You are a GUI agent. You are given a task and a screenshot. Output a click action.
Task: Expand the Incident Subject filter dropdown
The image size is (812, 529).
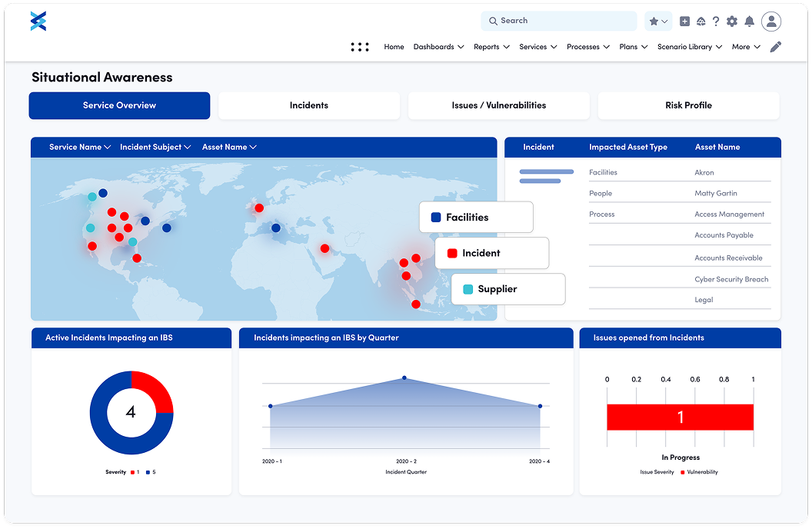pyautogui.click(x=155, y=147)
